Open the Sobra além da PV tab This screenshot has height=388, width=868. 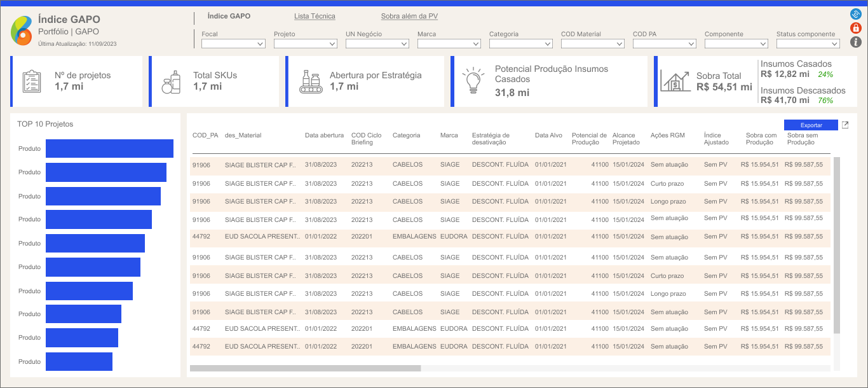(x=409, y=16)
